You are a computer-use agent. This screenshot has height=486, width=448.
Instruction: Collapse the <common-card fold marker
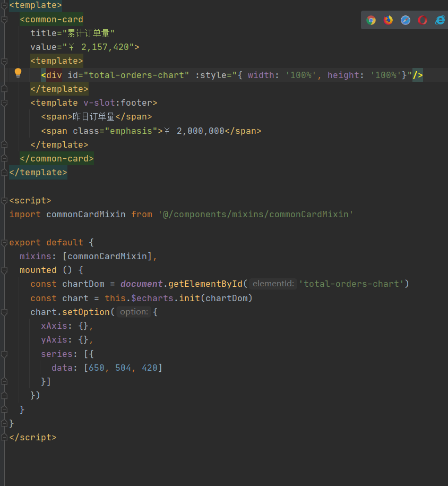click(4, 20)
